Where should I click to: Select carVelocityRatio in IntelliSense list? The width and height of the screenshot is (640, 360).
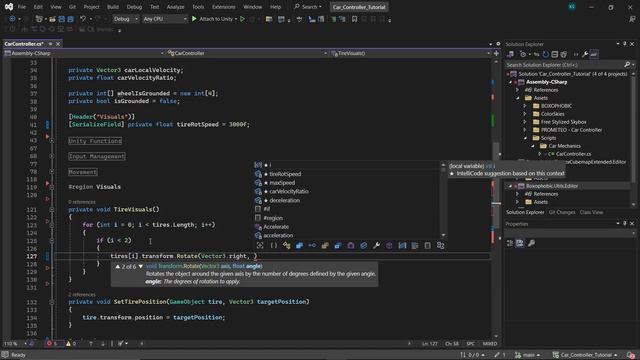347,191
